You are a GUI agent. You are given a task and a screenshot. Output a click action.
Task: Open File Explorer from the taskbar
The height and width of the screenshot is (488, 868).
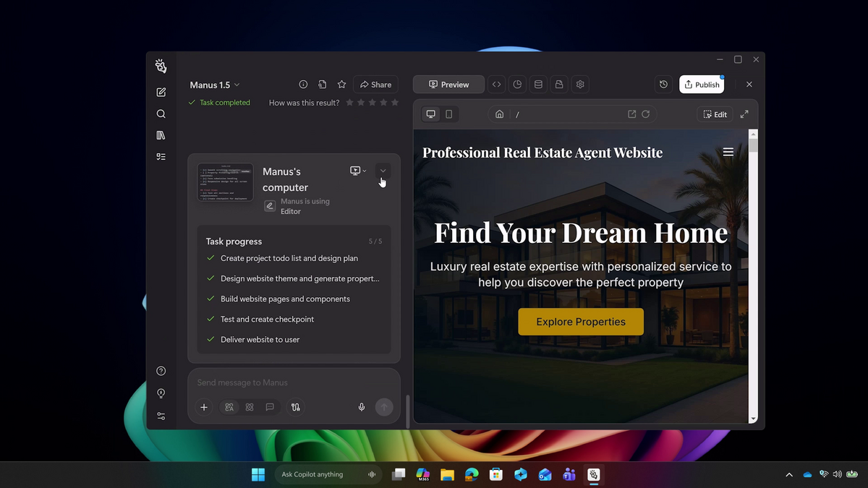click(447, 474)
